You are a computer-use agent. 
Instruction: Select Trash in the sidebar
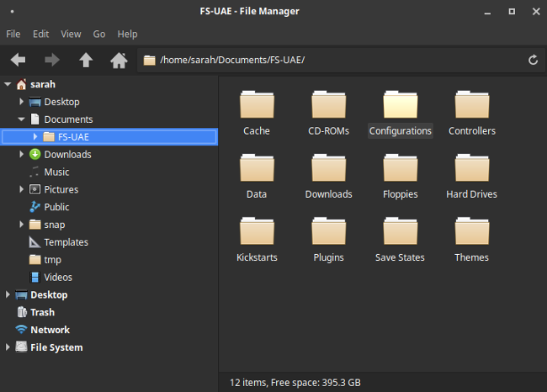pos(42,312)
